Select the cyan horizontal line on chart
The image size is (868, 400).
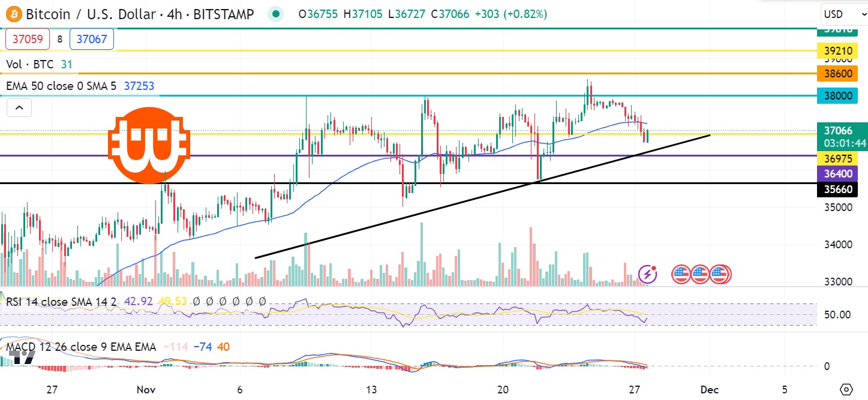408,95
